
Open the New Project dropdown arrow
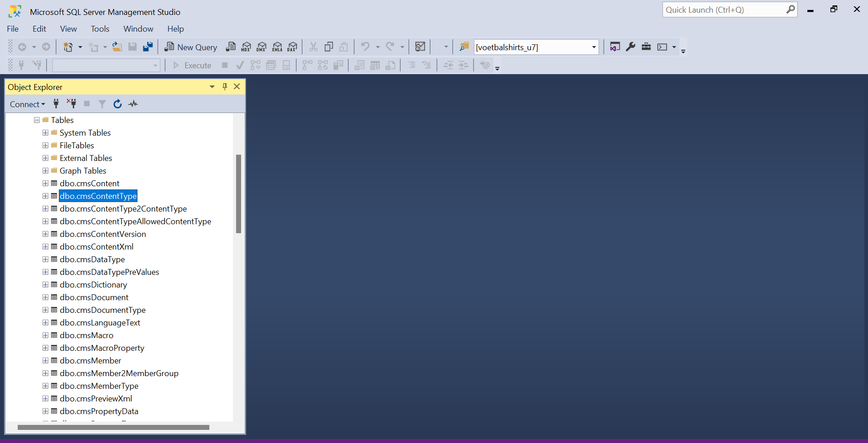click(80, 47)
